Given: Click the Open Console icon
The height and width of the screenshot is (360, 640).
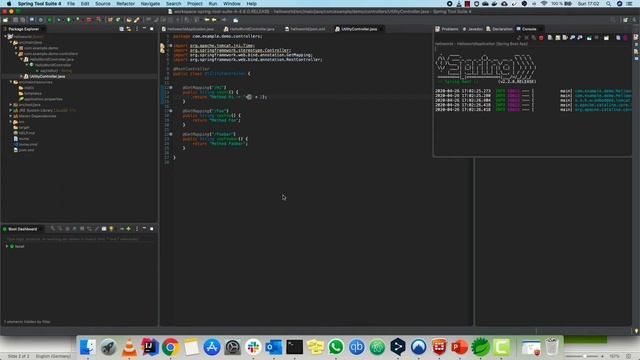Looking at the screenshot, I should point(607,38).
